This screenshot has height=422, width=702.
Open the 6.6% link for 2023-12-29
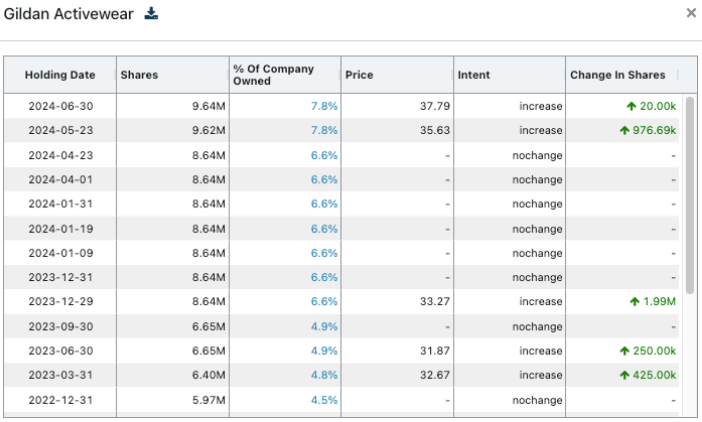click(x=324, y=301)
